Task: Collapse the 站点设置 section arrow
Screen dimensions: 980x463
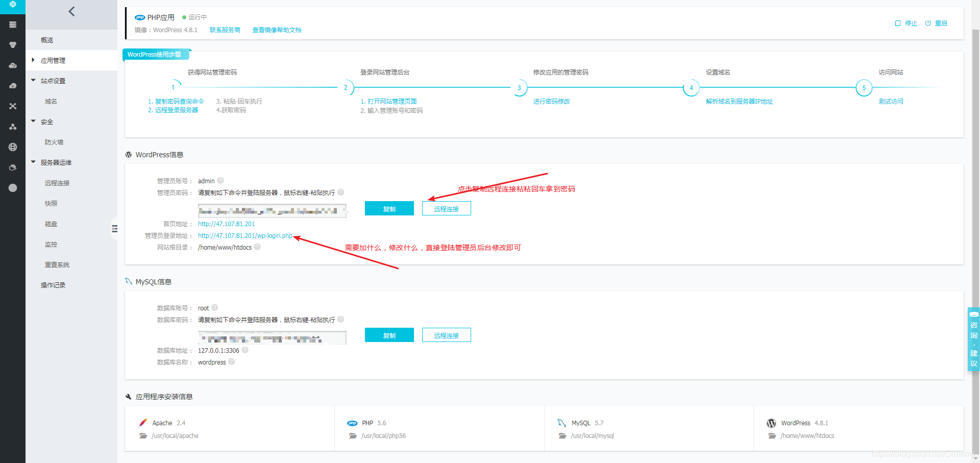Action: coord(33,80)
